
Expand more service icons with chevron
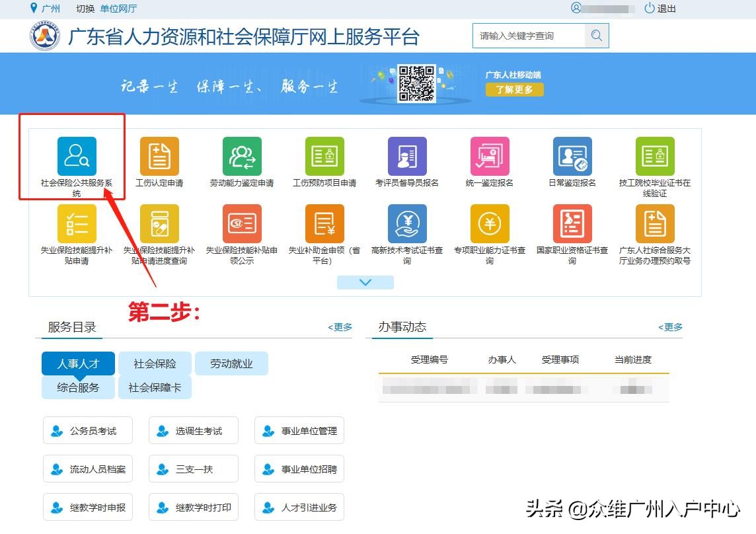[365, 282]
